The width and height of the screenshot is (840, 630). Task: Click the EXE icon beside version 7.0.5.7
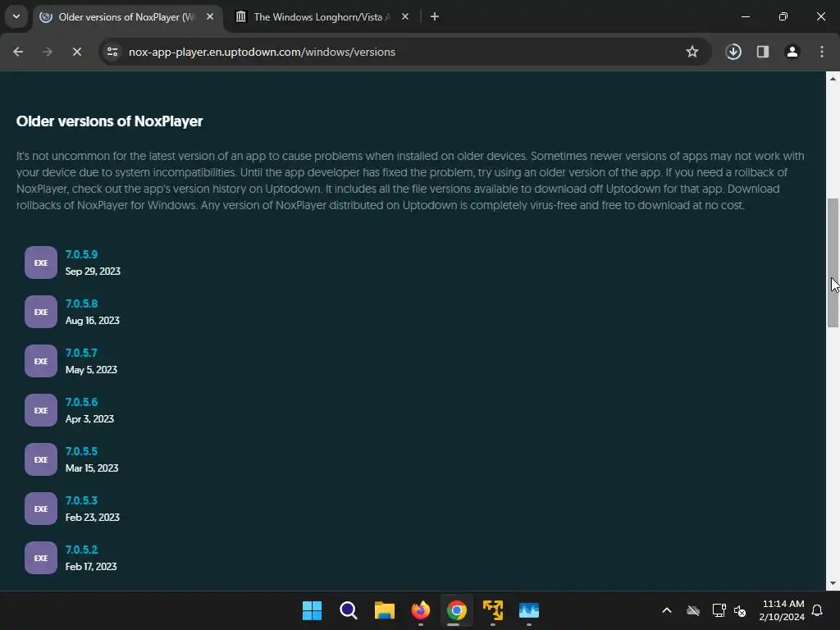[41, 361]
